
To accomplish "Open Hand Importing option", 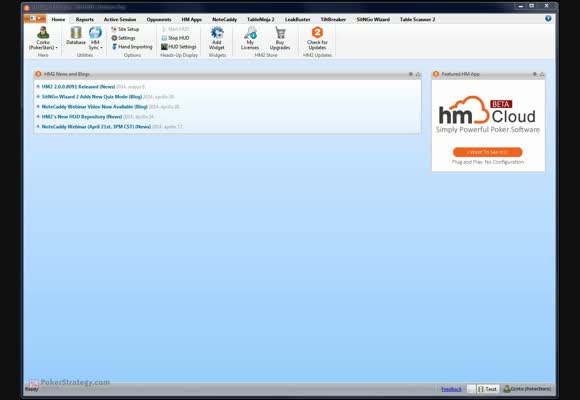I will coord(132,47).
